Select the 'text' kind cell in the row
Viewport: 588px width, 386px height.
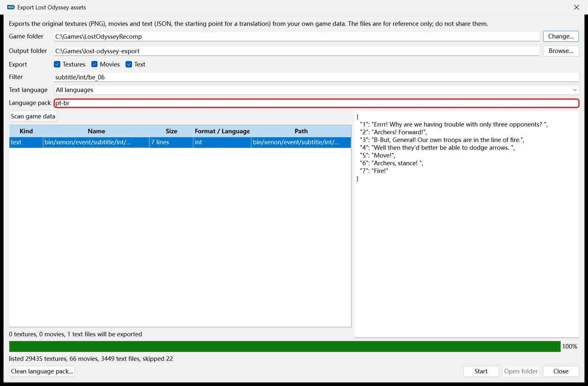pos(26,142)
